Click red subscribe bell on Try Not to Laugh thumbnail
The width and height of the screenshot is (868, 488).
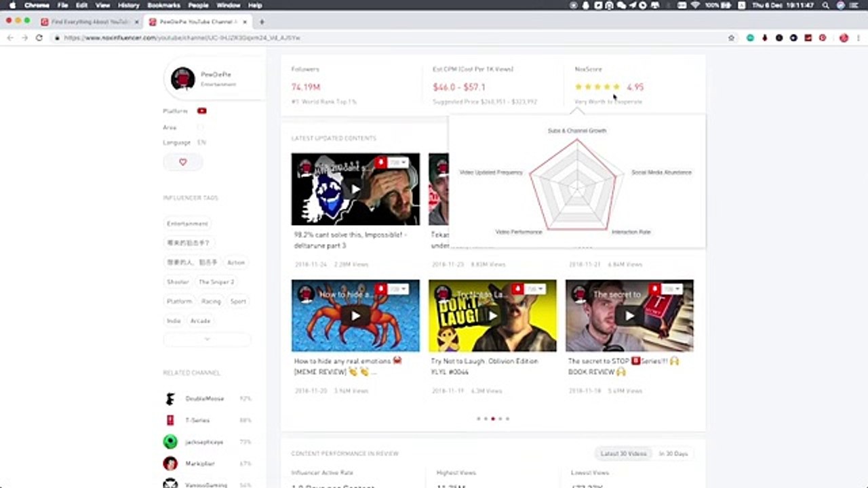click(x=517, y=289)
